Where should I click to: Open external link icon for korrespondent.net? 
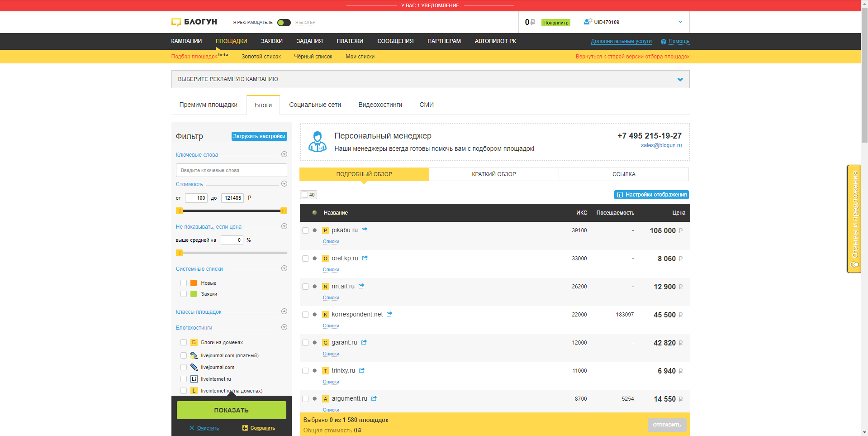pos(389,314)
